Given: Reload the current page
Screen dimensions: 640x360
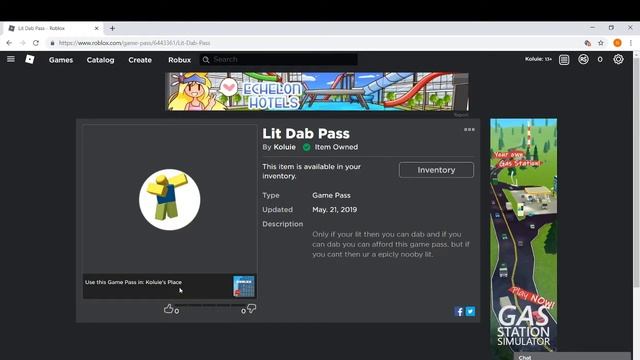Looking at the screenshot, I should [x=36, y=43].
